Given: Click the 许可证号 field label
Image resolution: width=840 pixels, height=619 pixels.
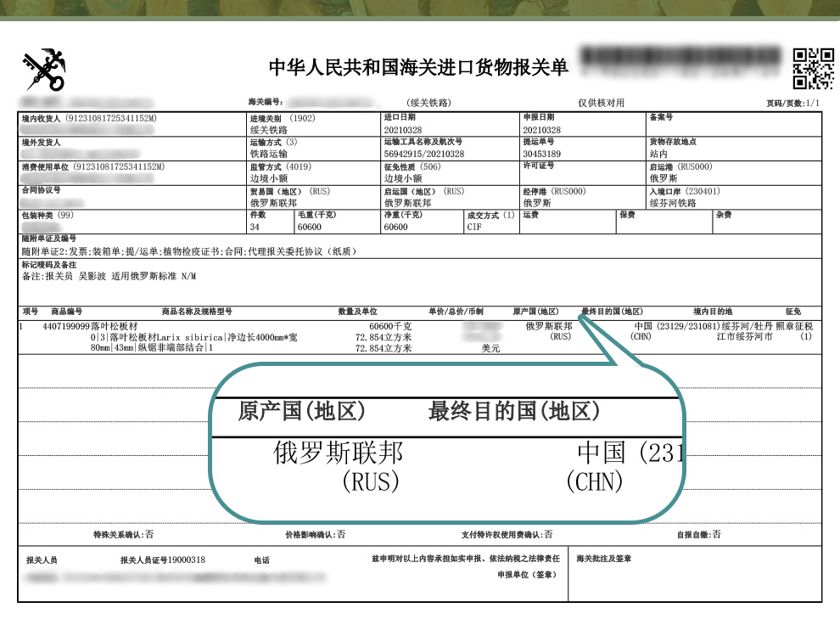Looking at the screenshot, I should click(539, 166).
